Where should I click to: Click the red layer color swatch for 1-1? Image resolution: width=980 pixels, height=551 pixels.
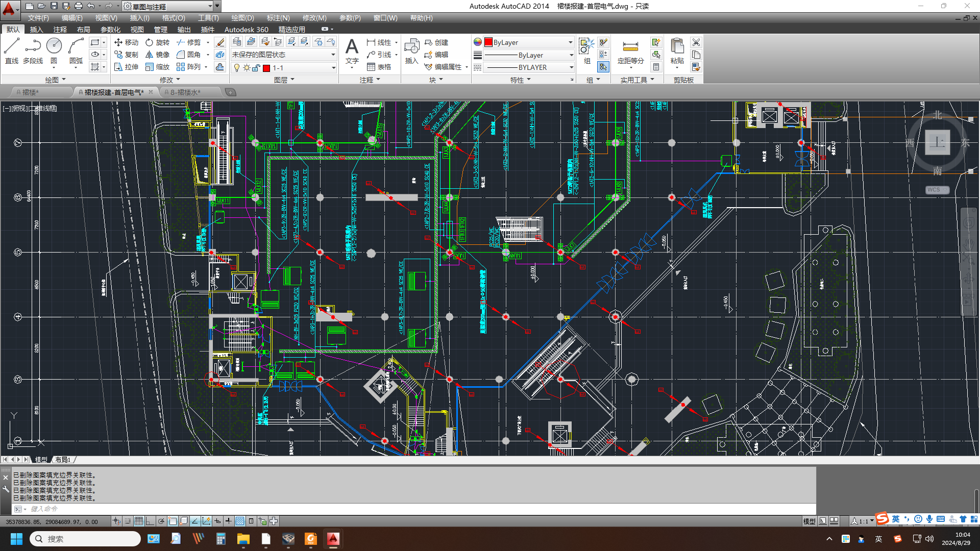coord(266,68)
